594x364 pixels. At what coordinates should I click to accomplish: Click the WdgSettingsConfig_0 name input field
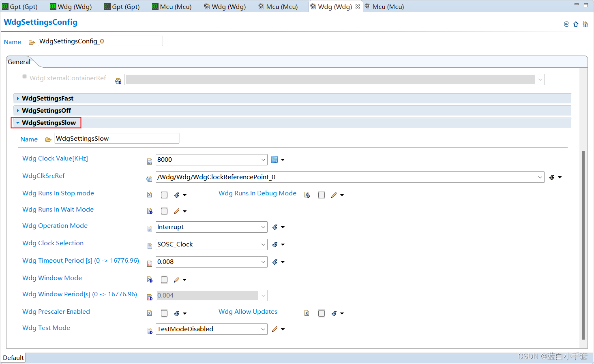[x=100, y=41]
